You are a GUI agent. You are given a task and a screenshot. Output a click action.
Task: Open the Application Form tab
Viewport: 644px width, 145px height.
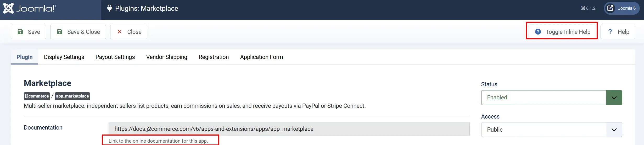[x=262, y=57]
